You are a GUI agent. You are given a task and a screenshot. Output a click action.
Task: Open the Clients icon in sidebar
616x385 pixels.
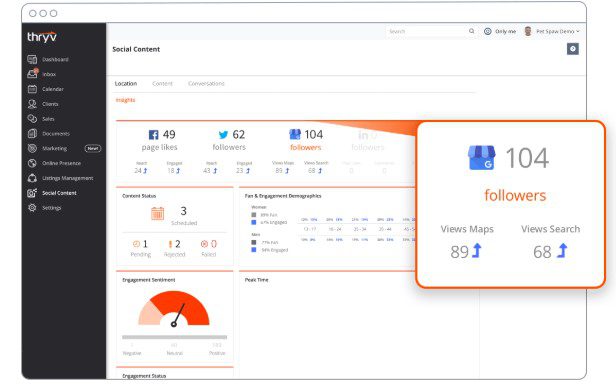click(32, 104)
